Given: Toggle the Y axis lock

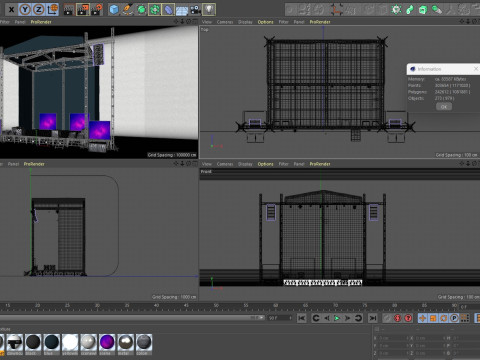Looking at the screenshot, I should (25, 10).
